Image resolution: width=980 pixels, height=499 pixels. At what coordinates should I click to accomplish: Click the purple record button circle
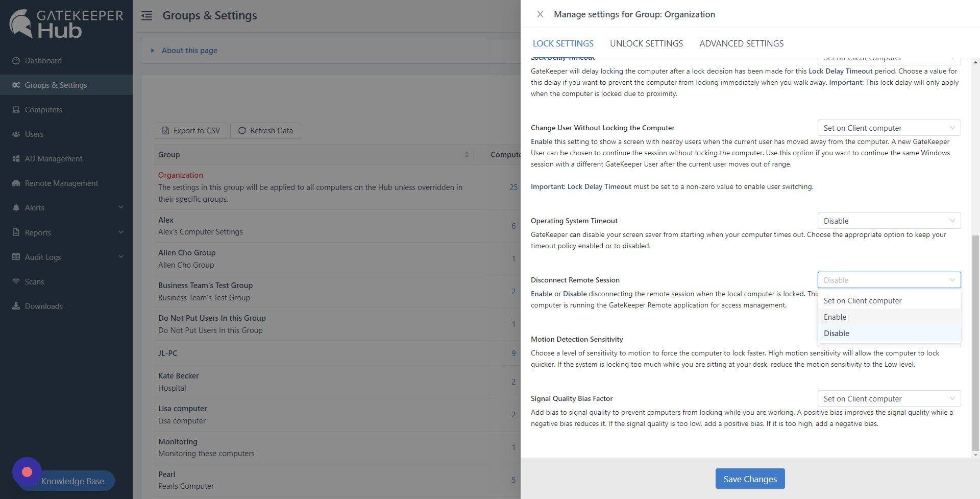27,472
